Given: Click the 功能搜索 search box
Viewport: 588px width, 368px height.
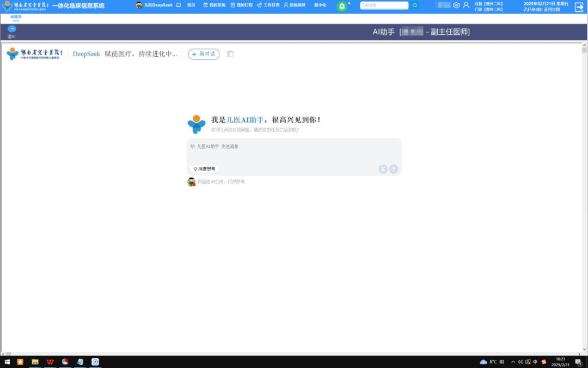Looking at the screenshot, I should tap(384, 5).
